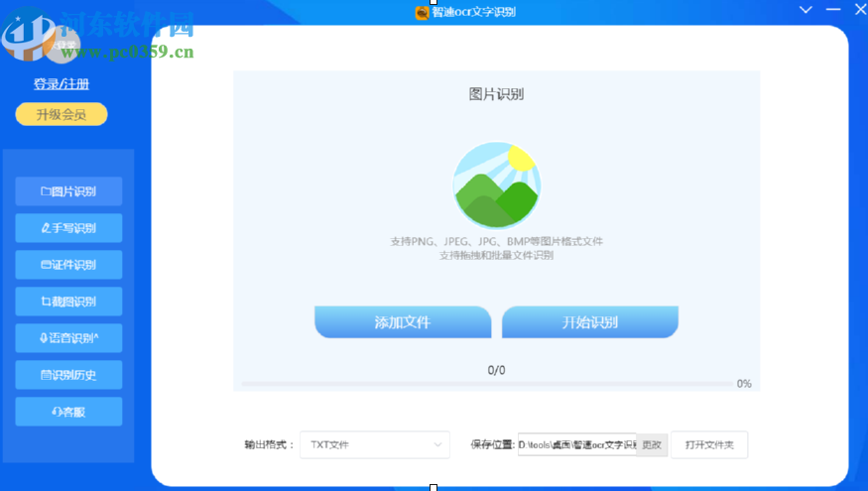Screen dimensions: 868x491
Task: Click the 登录/注册 link
Action: click(62, 84)
